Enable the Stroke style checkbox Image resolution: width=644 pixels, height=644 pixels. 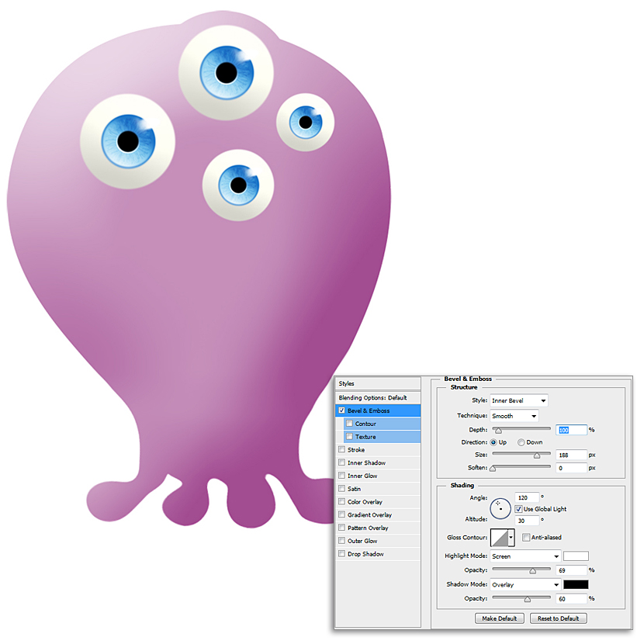coord(341,449)
